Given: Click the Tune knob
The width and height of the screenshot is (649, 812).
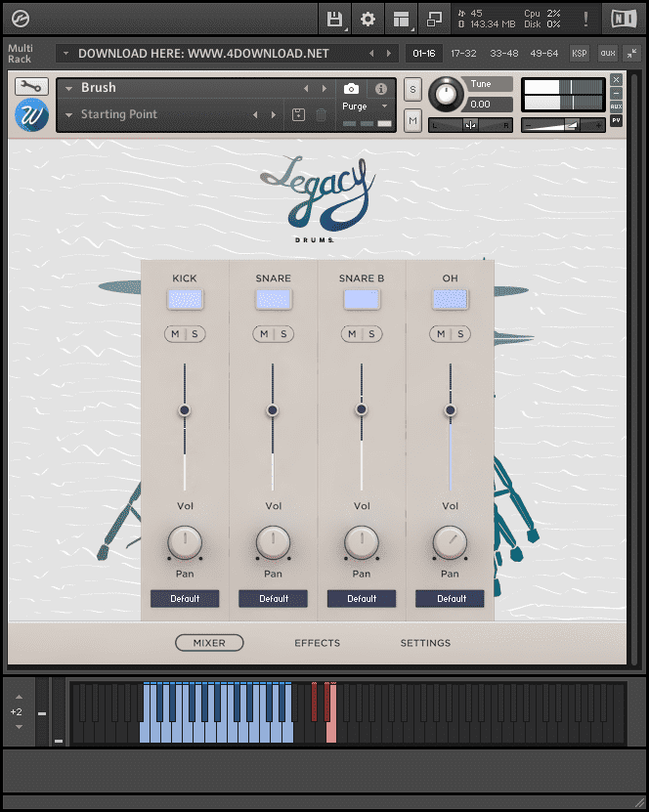Looking at the screenshot, I should [x=446, y=94].
